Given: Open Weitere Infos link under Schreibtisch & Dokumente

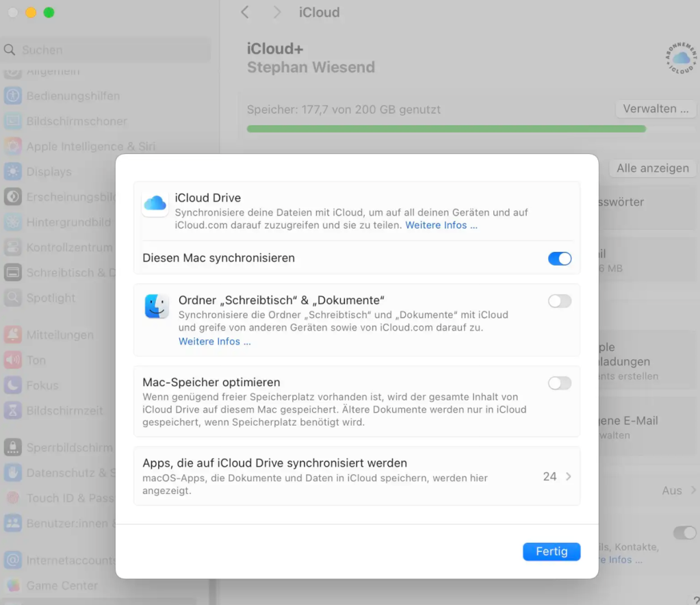Looking at the screenshot, I should (214, 341).
